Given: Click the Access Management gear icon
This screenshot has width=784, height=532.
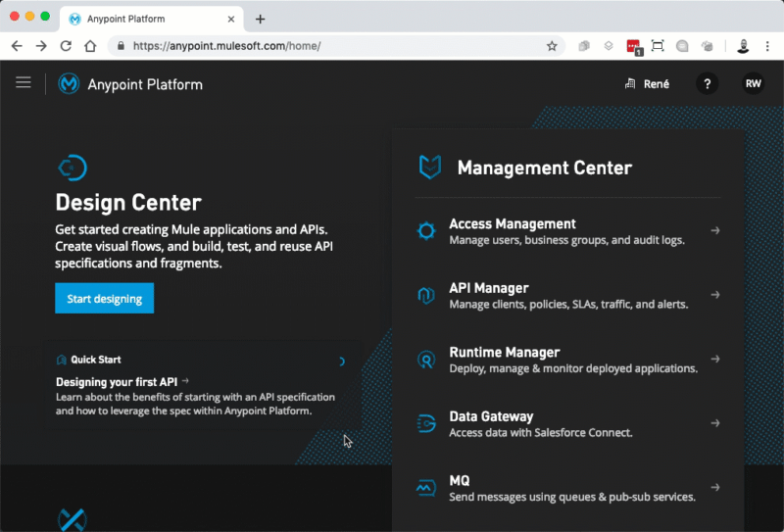Looking at the screenshot, I should [x=426, y=231].
